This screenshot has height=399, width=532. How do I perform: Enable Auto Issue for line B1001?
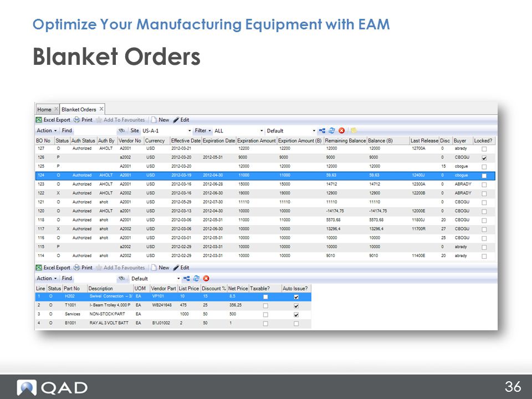tap(296, 324)
